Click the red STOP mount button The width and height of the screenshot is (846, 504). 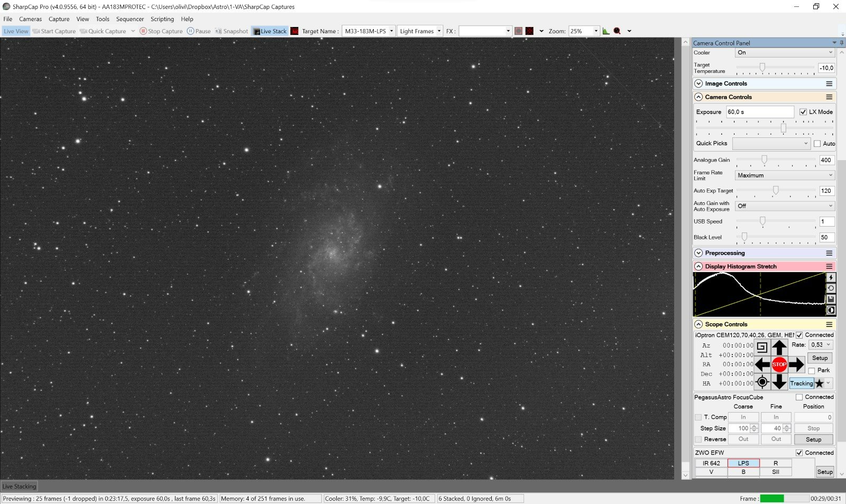779,365
